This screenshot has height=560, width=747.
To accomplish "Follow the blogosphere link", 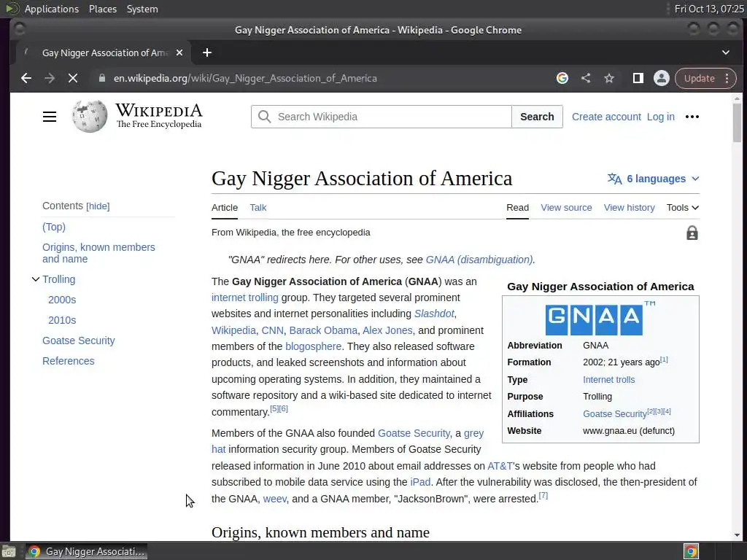I will click(x=313, y=346).
